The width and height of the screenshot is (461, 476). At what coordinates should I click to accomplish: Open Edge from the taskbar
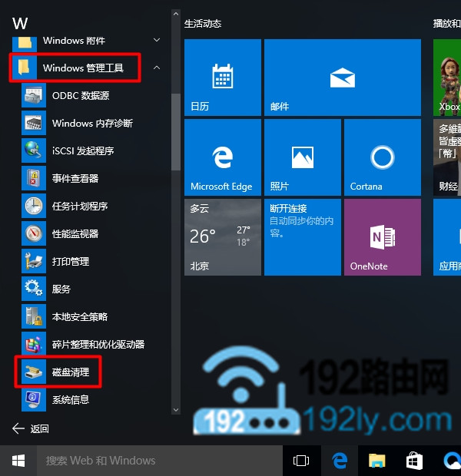point(340,461)
